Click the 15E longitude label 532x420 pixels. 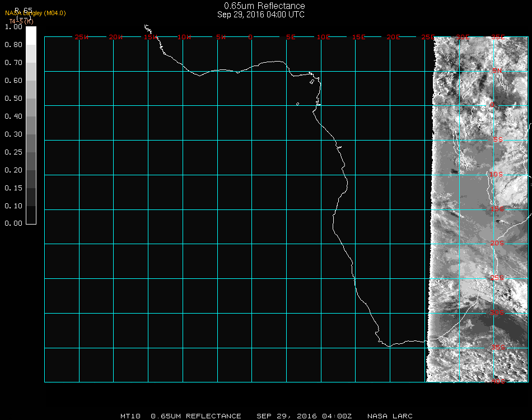(359, 37)
